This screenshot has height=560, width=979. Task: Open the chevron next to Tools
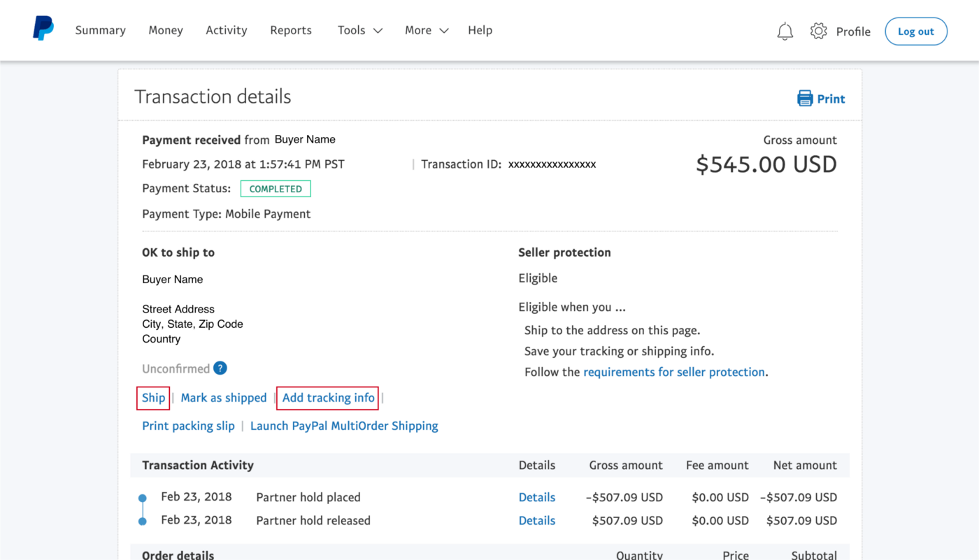pos(377,31)
